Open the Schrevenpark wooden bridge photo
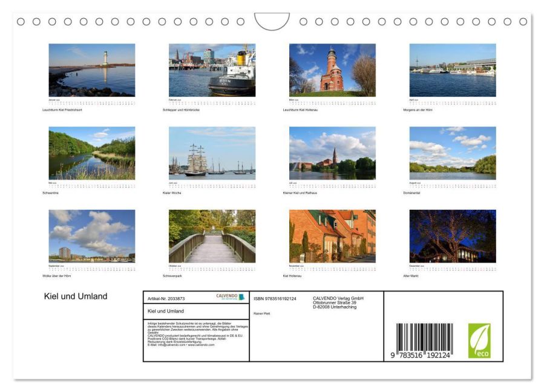The image size is (544, 392). click(x=212, y=236)
